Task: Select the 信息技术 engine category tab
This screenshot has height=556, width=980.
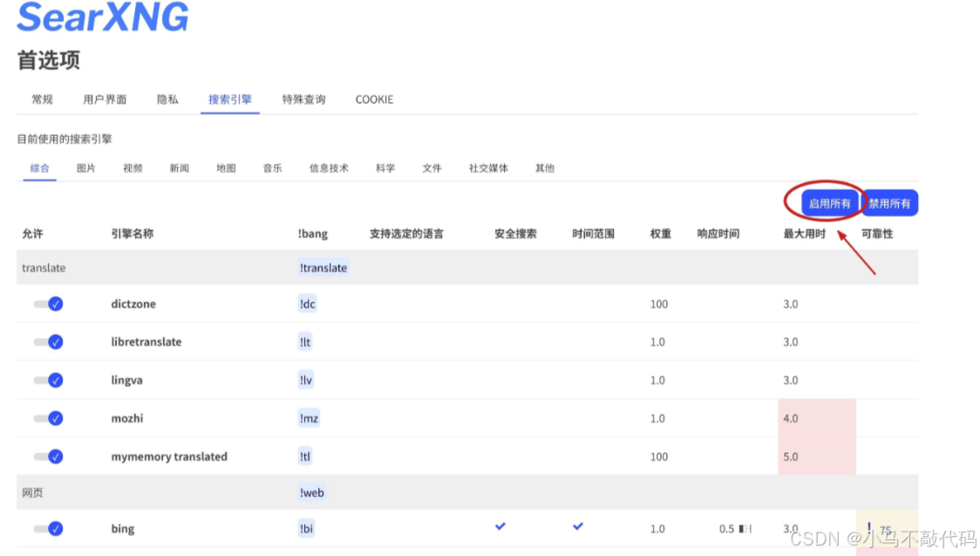Action: (329, 168)
